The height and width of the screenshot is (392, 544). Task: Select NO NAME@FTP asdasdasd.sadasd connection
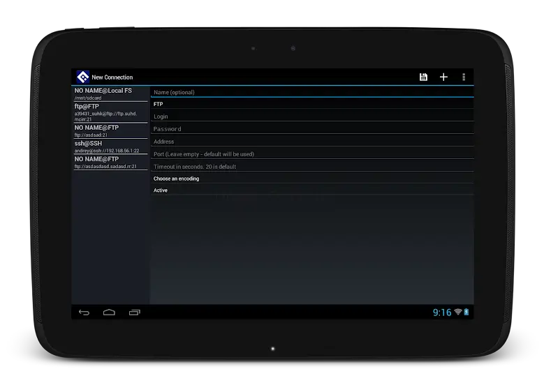tap(110, 163)
